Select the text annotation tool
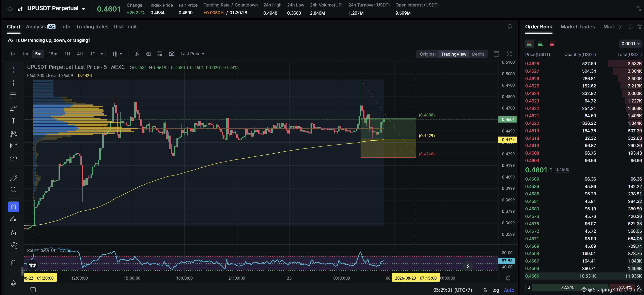The image size is (644, 295). (x=14, y=121)
